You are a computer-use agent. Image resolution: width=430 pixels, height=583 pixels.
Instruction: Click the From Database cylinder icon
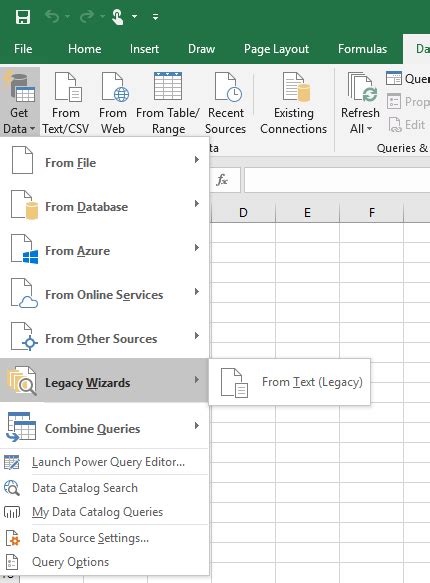pyautogui.click(x=32, y=211)
